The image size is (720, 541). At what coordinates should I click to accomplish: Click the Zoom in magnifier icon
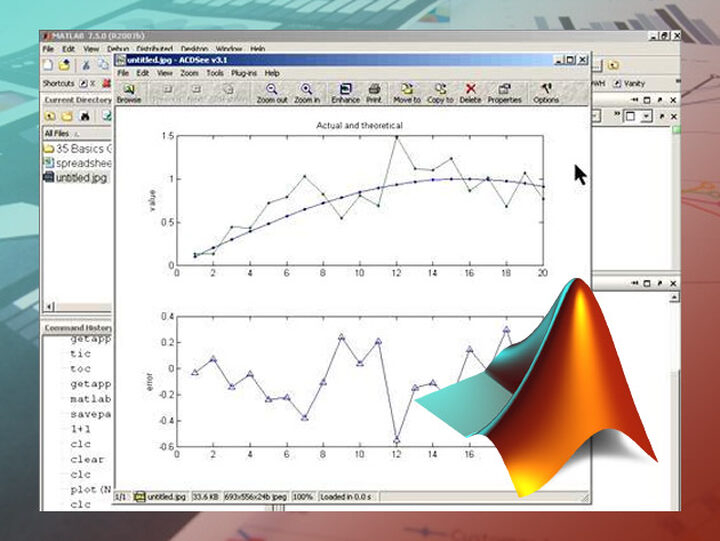coord(306,91)
